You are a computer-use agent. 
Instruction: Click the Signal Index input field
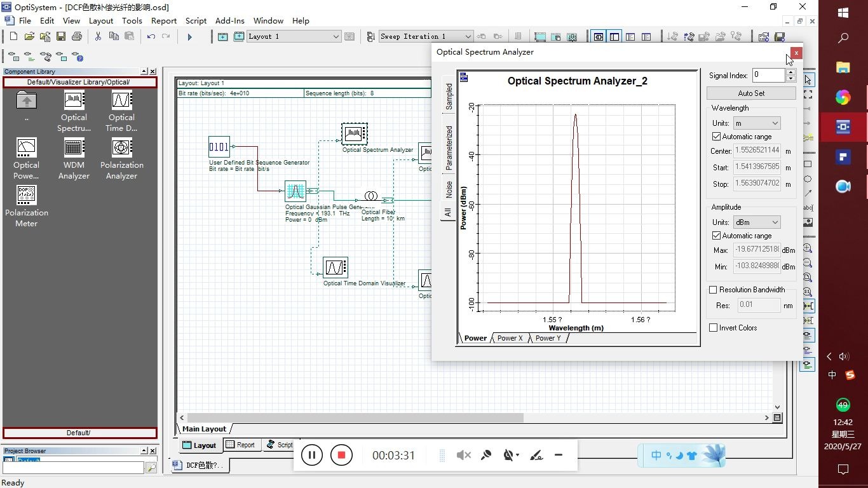[x=768, y=75]
